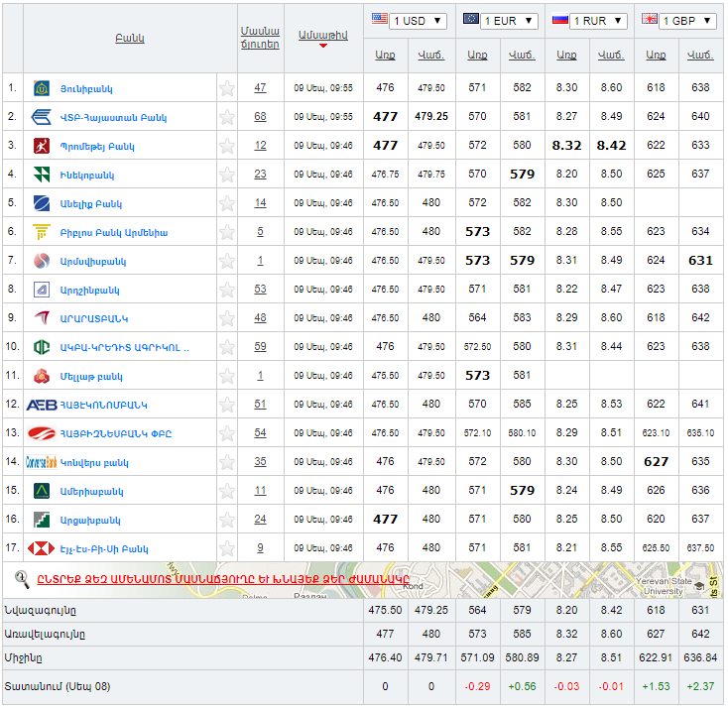Image resolution: width=728 pixels, height=708 pixels.
Task: Click the magnifier icon in the map banner
Action: [x=22, y=578]
